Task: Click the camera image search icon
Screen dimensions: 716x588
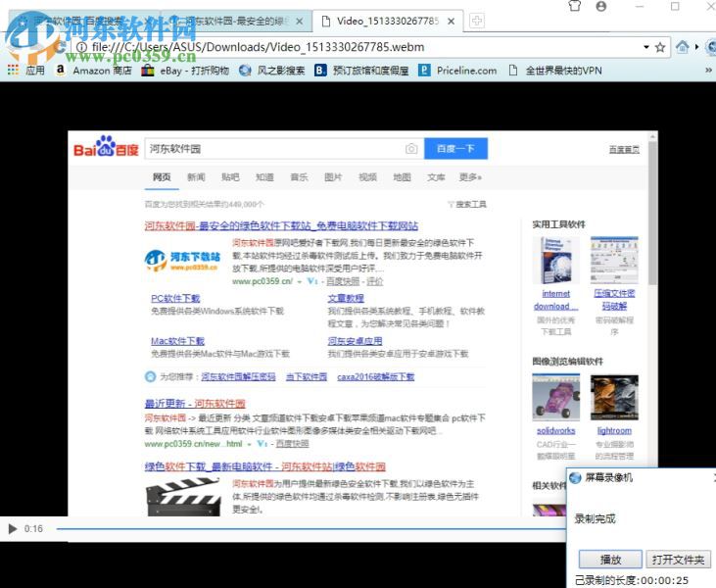Action: coord(411,149)
